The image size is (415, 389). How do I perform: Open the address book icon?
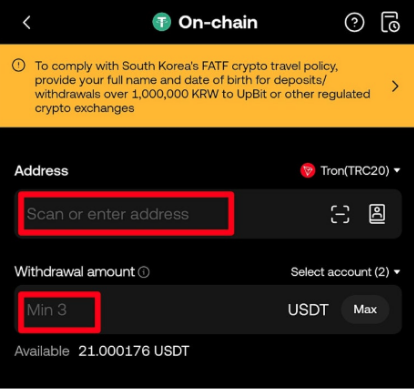click(x=377, y=214)
